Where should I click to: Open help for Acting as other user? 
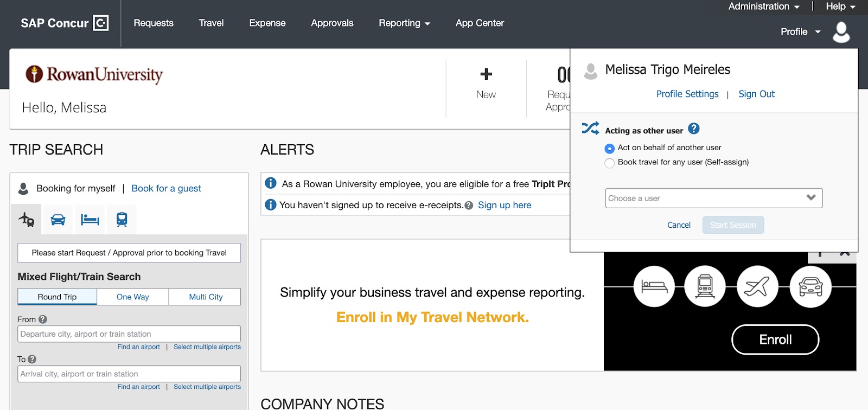(x=693, y=129)
